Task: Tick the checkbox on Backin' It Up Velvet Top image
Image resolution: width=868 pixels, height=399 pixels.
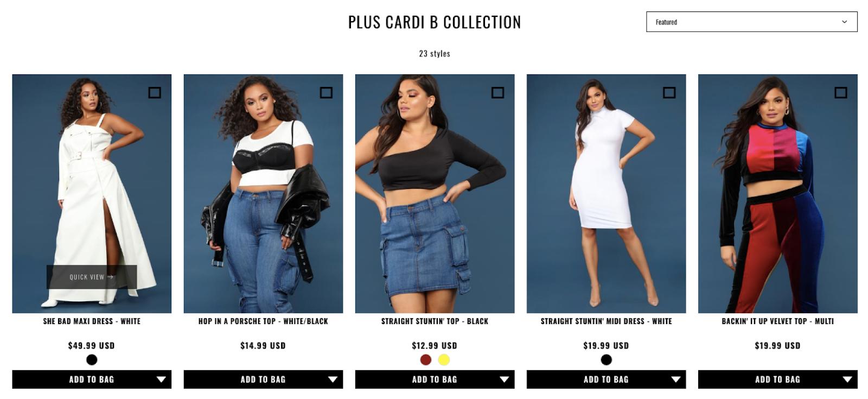Action: pyautogui.click(x=840, y=93)
